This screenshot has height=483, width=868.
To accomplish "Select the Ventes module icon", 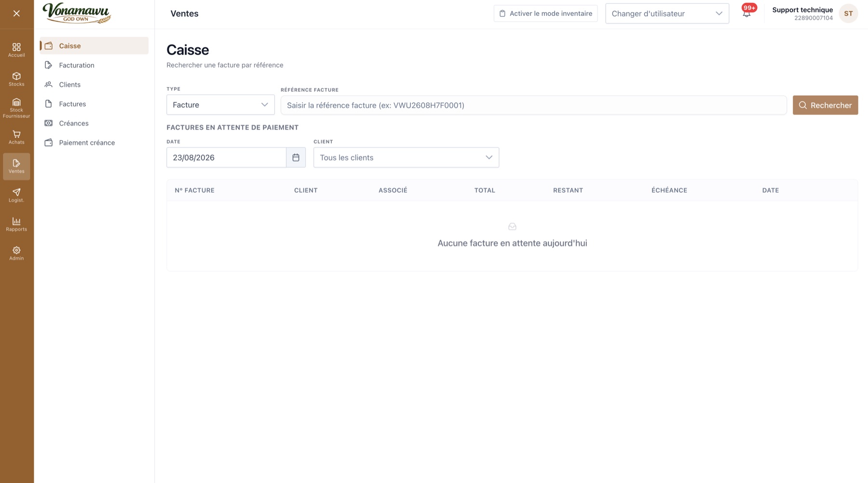I will point(16,166).
